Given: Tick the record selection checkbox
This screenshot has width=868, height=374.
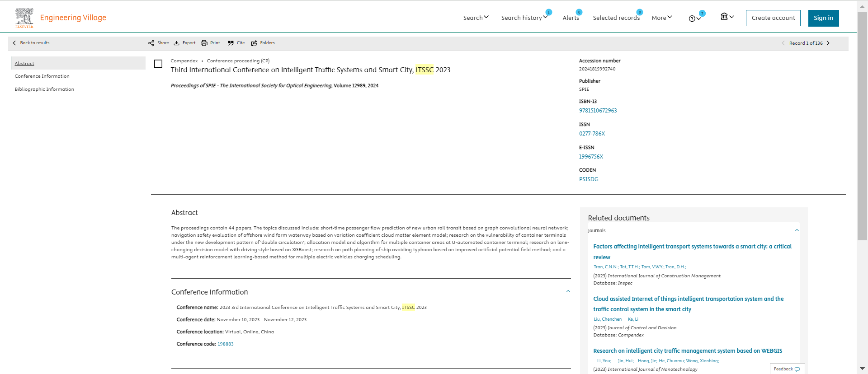Looking at the screenshot, I should [x=158, y=64].
